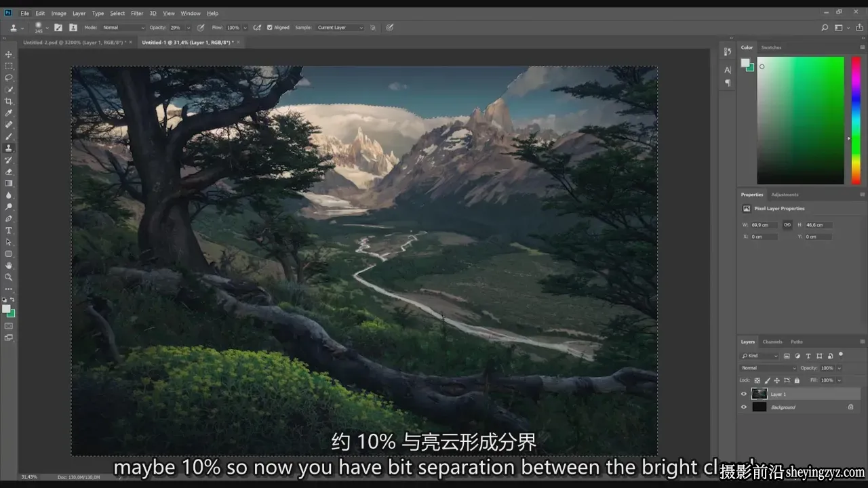This screenshot has width=868, height=488.
Task: Select the Hand tool
Action: (9, 266)
